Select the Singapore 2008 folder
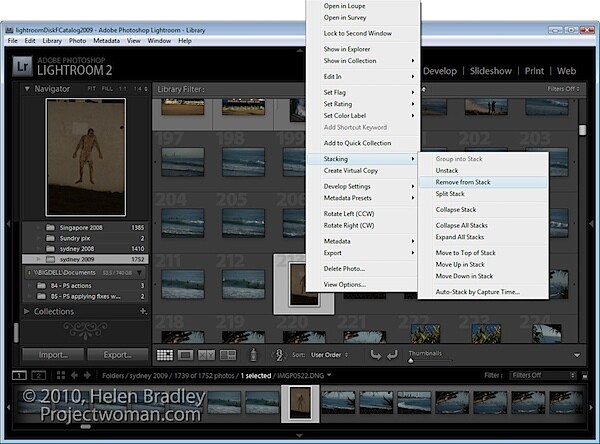This screenshot has width=600, height=444. tap(85, 228)
